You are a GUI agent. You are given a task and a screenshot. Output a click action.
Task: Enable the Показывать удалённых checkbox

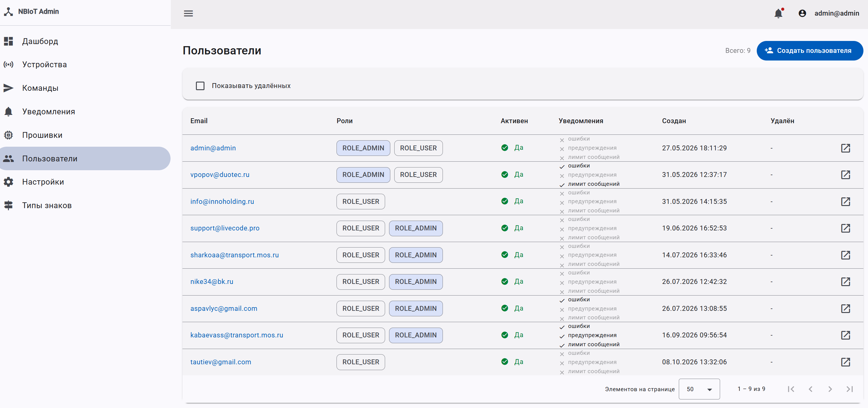pyautogui.click(x=200, y=86)
